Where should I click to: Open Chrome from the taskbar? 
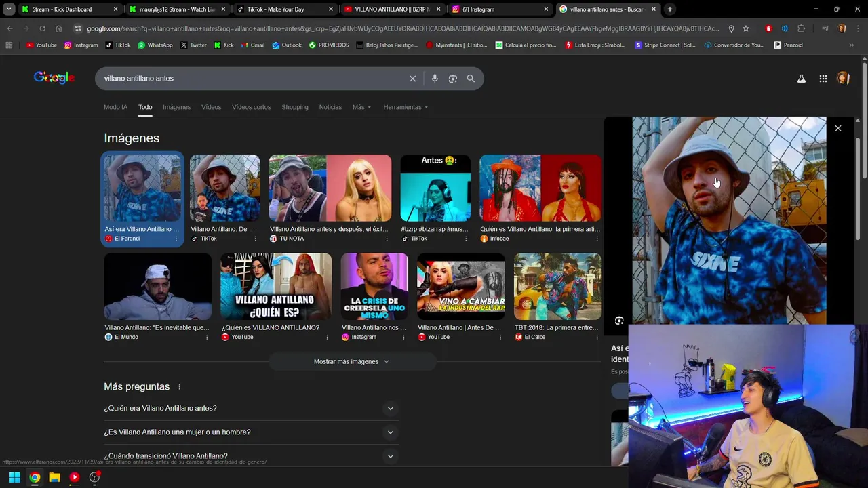[x=35, y=477]
